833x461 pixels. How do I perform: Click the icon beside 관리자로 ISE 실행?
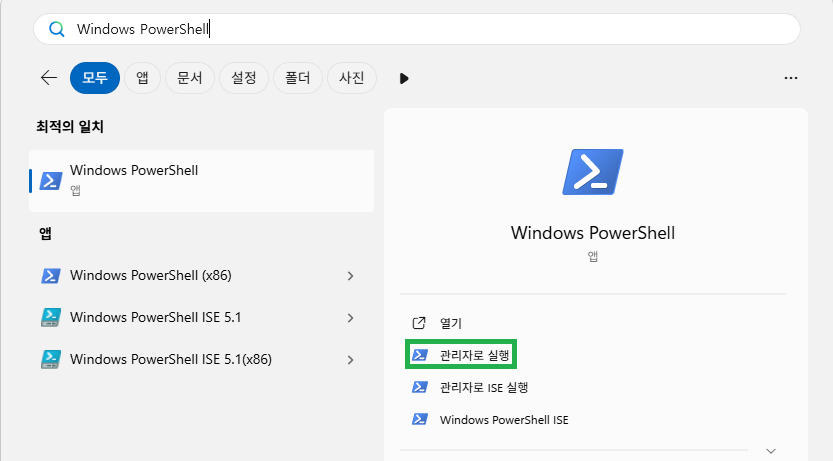(420, 387)
